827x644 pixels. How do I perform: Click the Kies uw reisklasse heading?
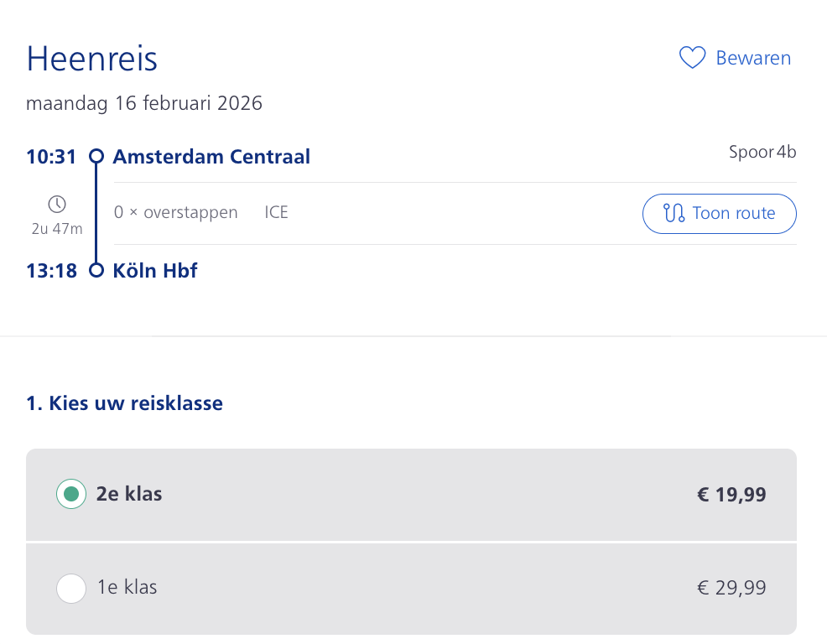[x=124, y=402]
